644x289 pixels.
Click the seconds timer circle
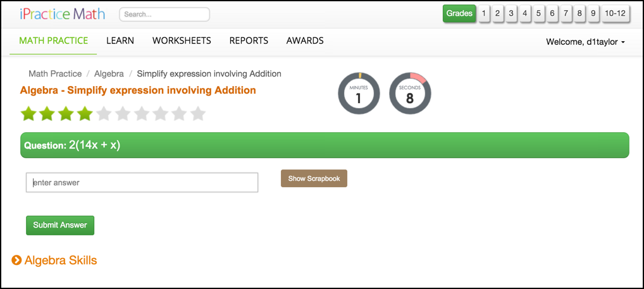pyautogui.click(x=409, y=94)
